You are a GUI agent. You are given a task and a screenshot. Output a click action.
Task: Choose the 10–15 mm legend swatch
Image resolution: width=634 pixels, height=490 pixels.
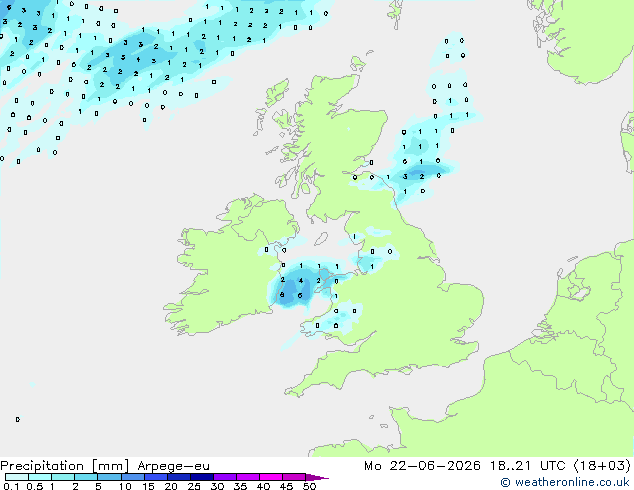tap(132, 477)
